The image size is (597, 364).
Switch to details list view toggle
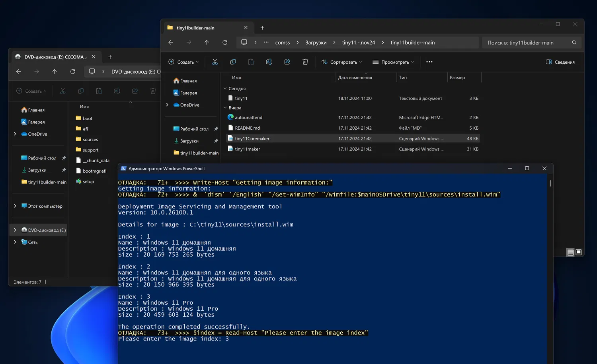tap(570, 252)
